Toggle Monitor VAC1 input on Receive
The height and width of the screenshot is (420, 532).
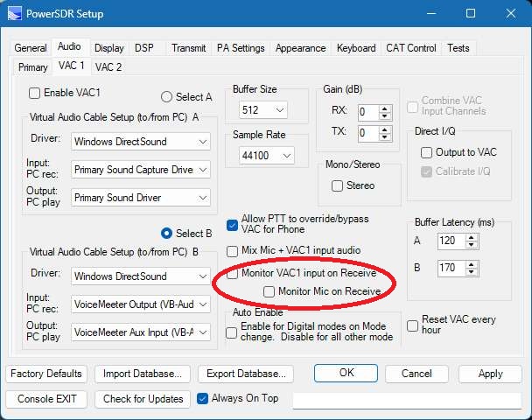[x=233, y=274]
